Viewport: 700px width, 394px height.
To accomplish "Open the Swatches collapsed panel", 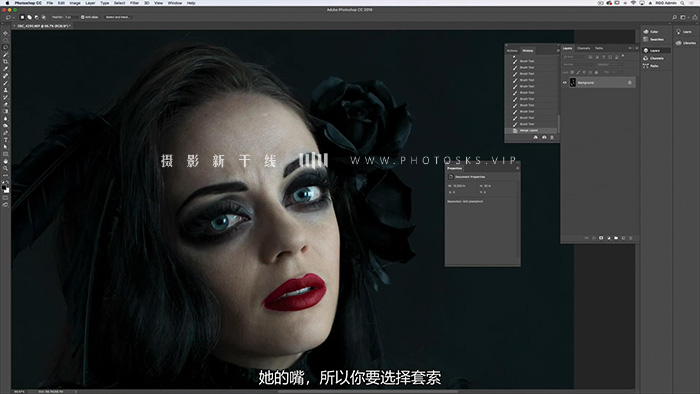I will (x=653, y=39).
